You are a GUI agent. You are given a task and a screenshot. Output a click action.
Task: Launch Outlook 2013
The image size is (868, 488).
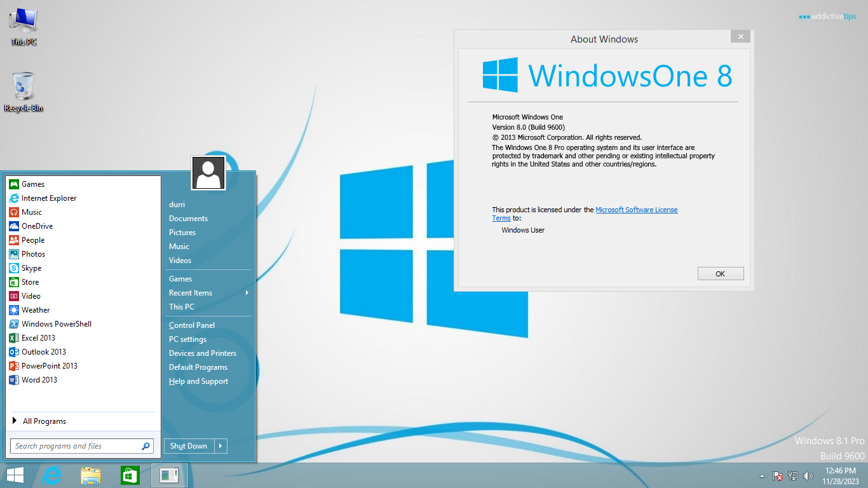tap(83, 352)
